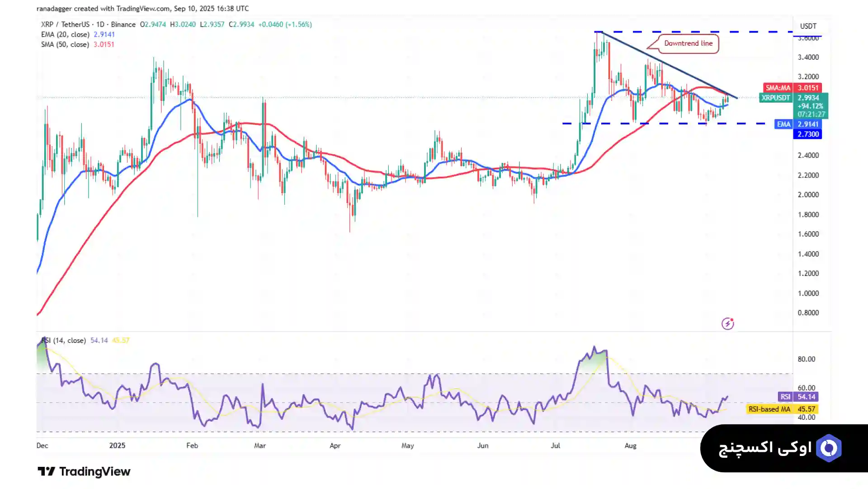
Task: Click the blue hexagon exchange logo icon
Action: pyautogui.click(x=829, y=448)
